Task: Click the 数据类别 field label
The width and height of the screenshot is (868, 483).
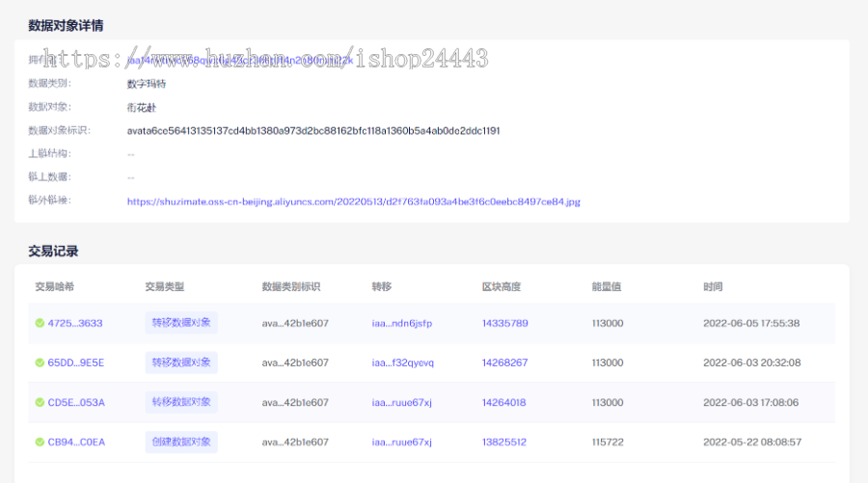Action: tap(50, 84)
